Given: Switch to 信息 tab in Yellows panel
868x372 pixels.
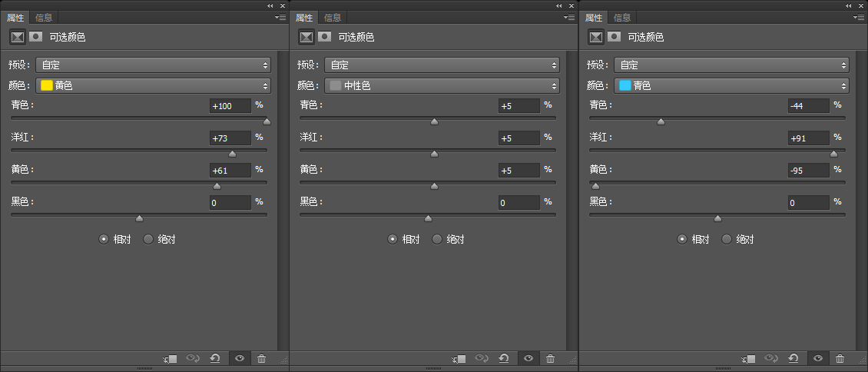Looking at the screenshot, I should [x=44, y=18].
